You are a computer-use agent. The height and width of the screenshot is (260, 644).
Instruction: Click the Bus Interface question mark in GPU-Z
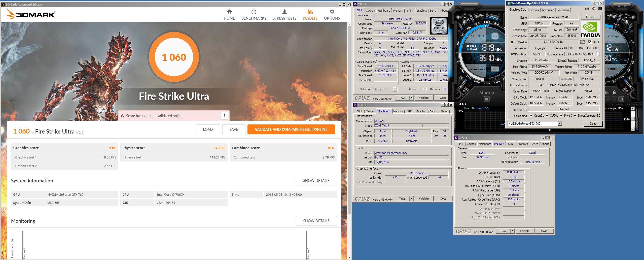(x=599, y=54)
